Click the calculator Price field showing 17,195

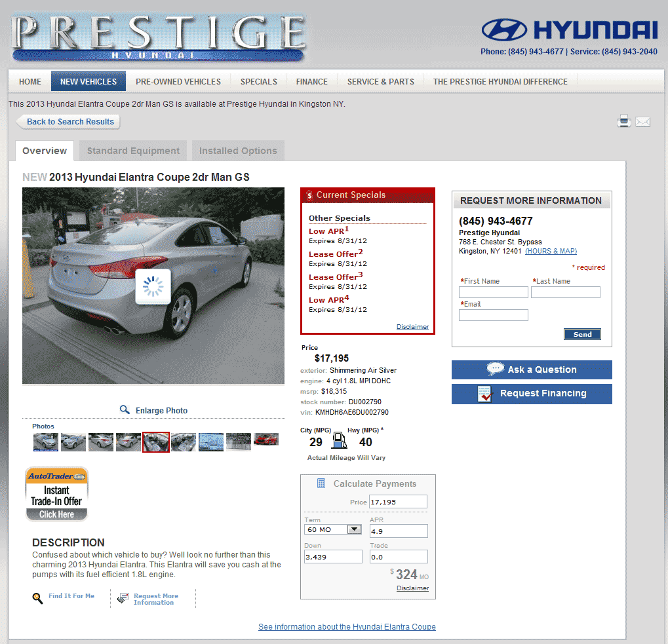(x=398, y=501)
